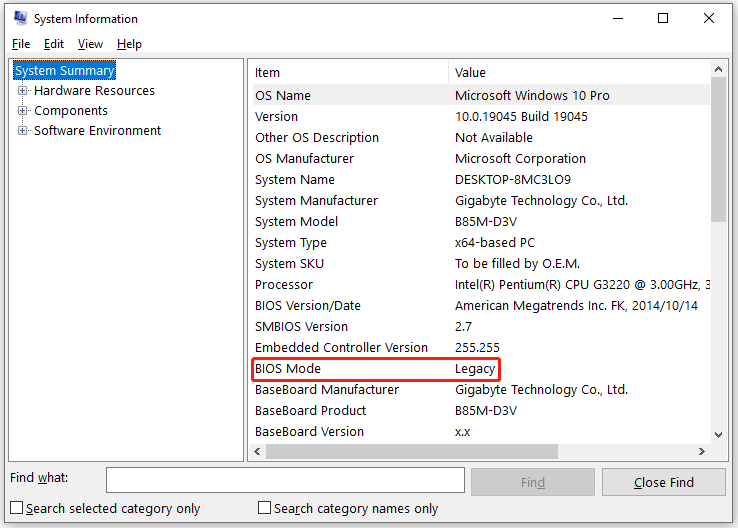Click the System Information app icon in title bar
The width and height of the screenshot is (738, 528).
coord(20,18)
